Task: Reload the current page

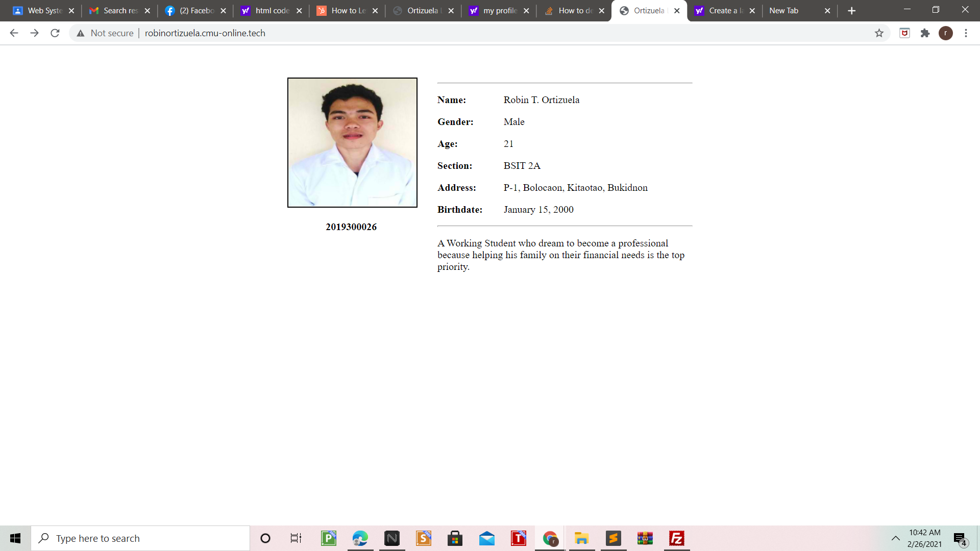Action: coord(55,33)
